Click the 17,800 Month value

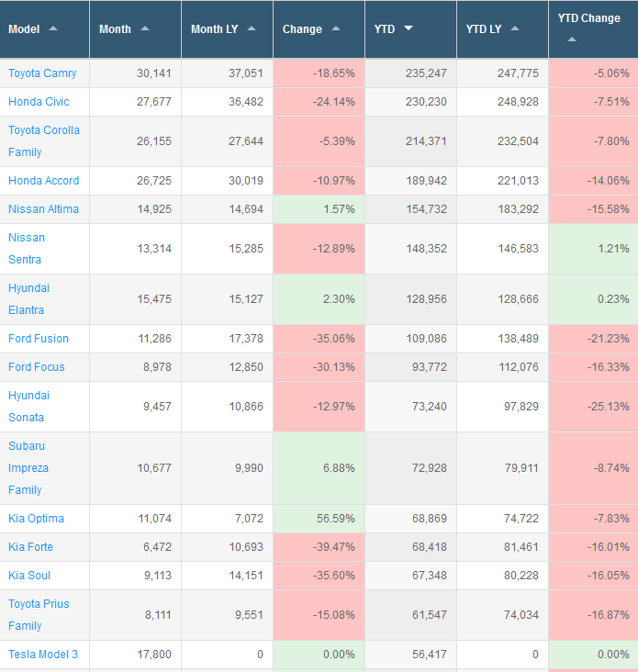[x=154, y=655]
